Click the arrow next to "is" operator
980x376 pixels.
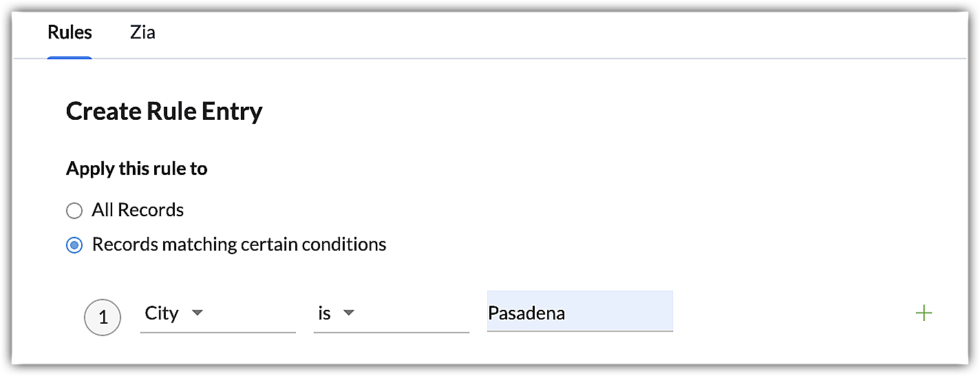[x=349, y=313]
